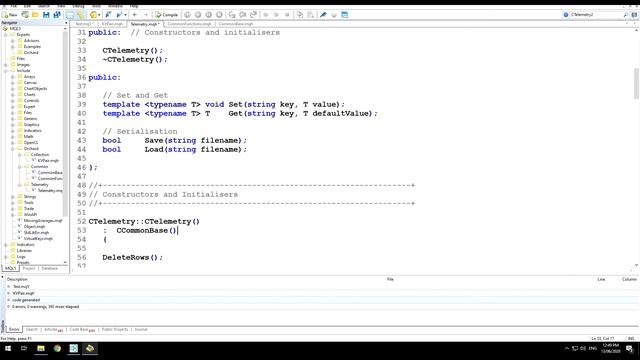Click the terminal window toolbar icon
The width and height of the screenshot is (640, 360).
[x=344, y=15]
